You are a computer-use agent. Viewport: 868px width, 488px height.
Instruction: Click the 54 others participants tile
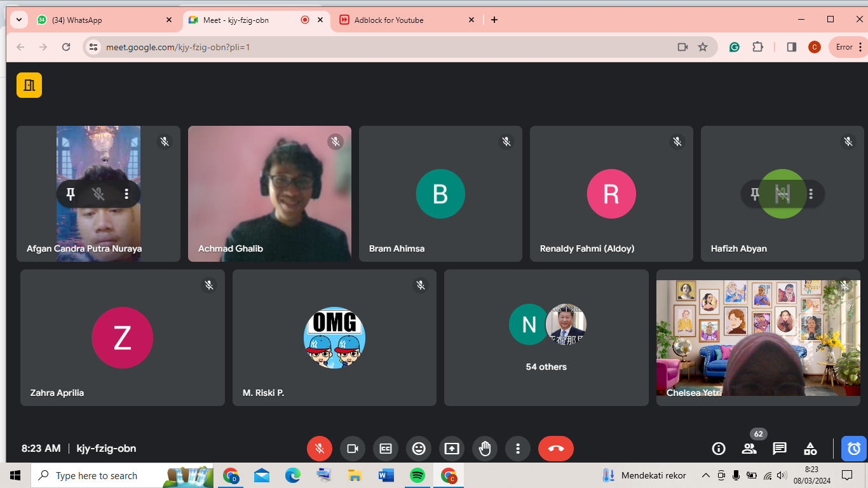546,337
